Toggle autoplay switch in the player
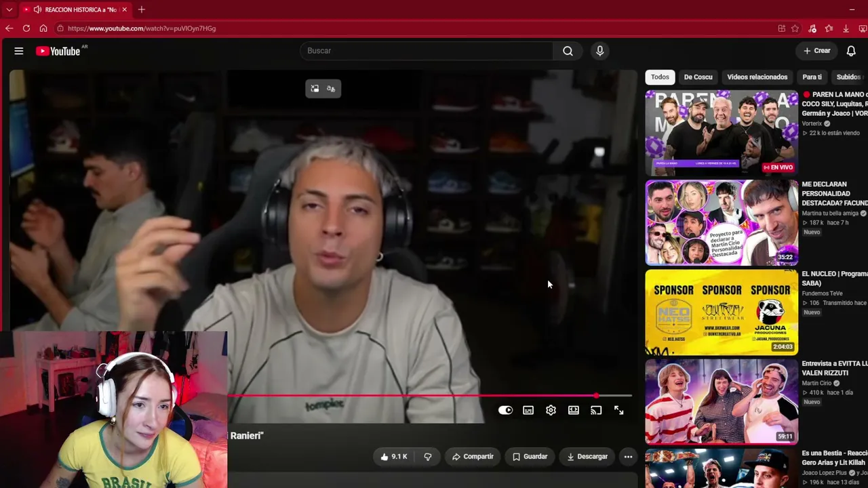The height and width of the screenshot is (488, 868). tap(505, 410)
